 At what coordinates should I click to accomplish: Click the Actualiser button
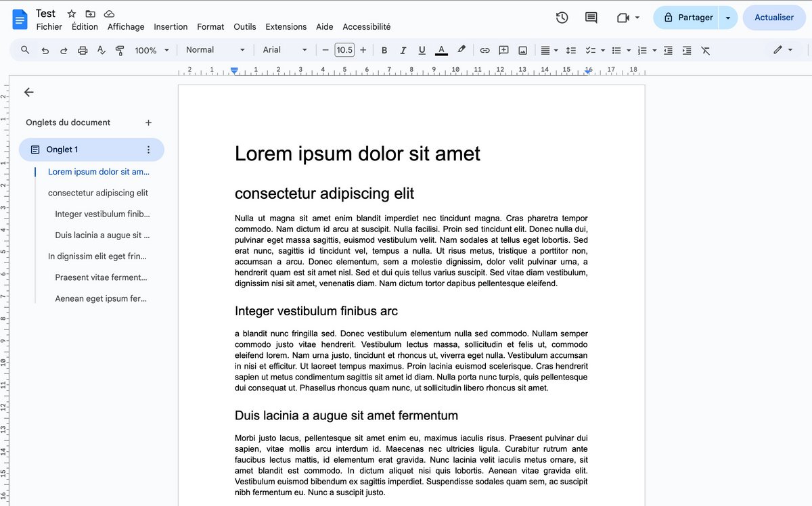[773, 18]
